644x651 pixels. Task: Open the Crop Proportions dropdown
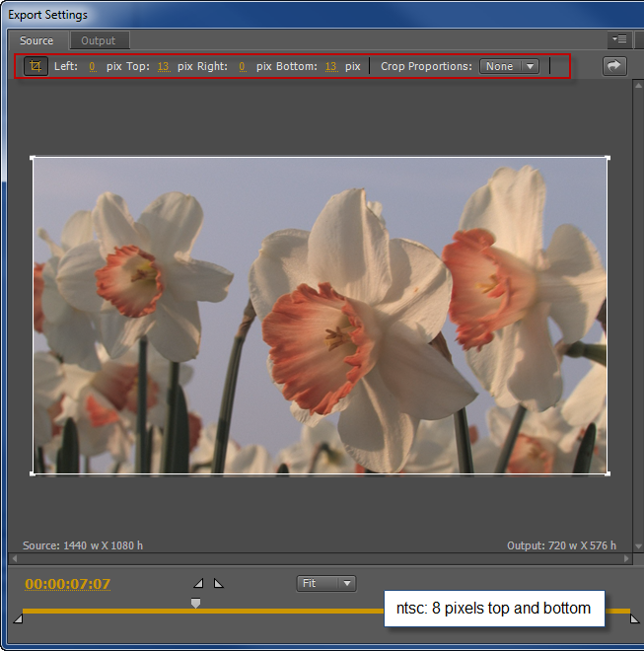509,66
